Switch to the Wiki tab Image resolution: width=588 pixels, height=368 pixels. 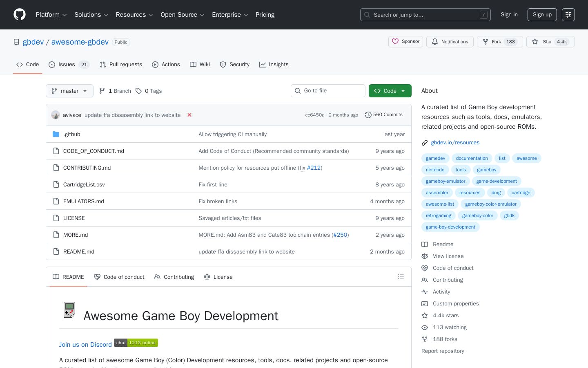tap(200, 65)
